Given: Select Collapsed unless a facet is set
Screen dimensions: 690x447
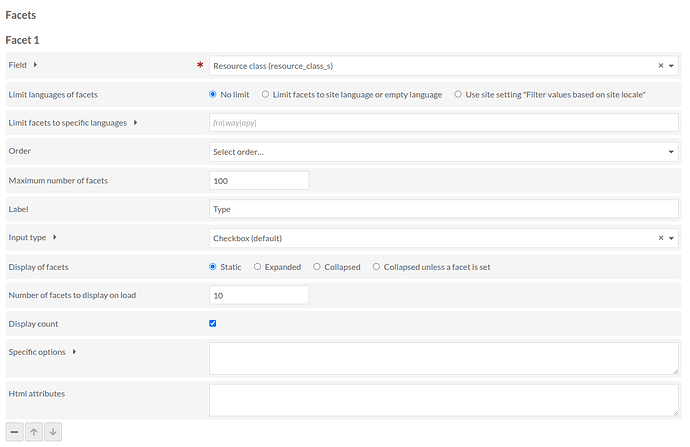Looking at the screenshot, I should (376, 267).
